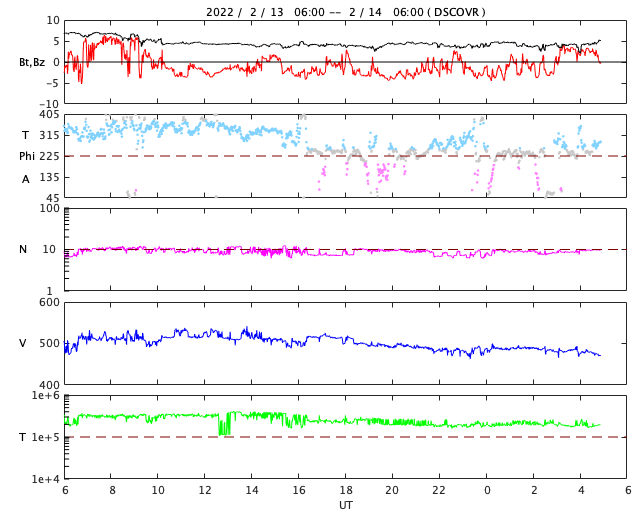This screenshot has height=512, width=640.
Task: Click the '12' hour tick label
Action: (205, 490)
